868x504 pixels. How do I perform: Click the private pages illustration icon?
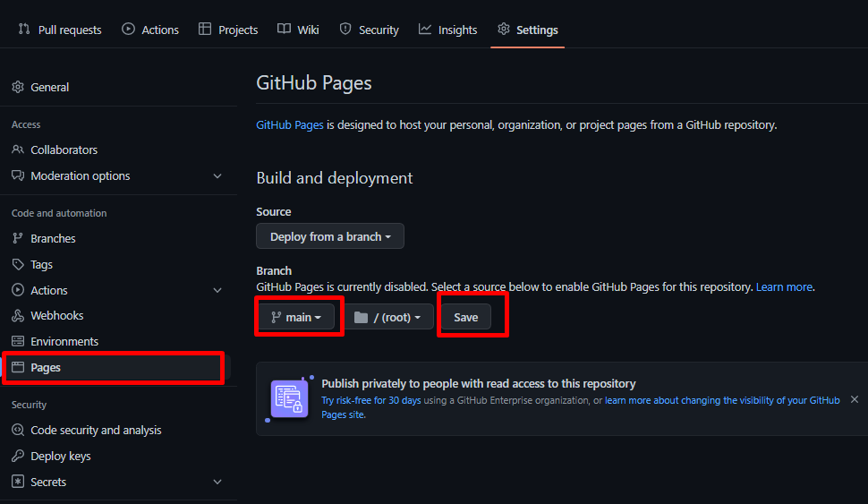pyautogui.click(x=290, y=399)
